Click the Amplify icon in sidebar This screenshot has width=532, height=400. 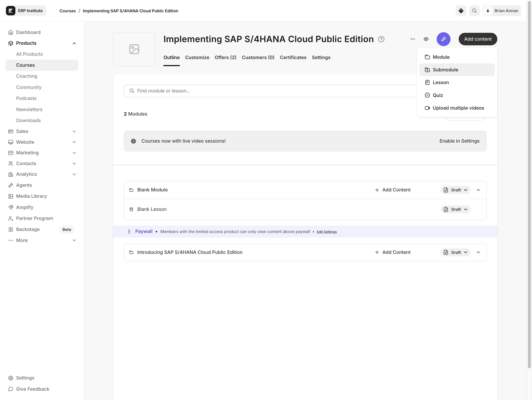pos(11,207)
